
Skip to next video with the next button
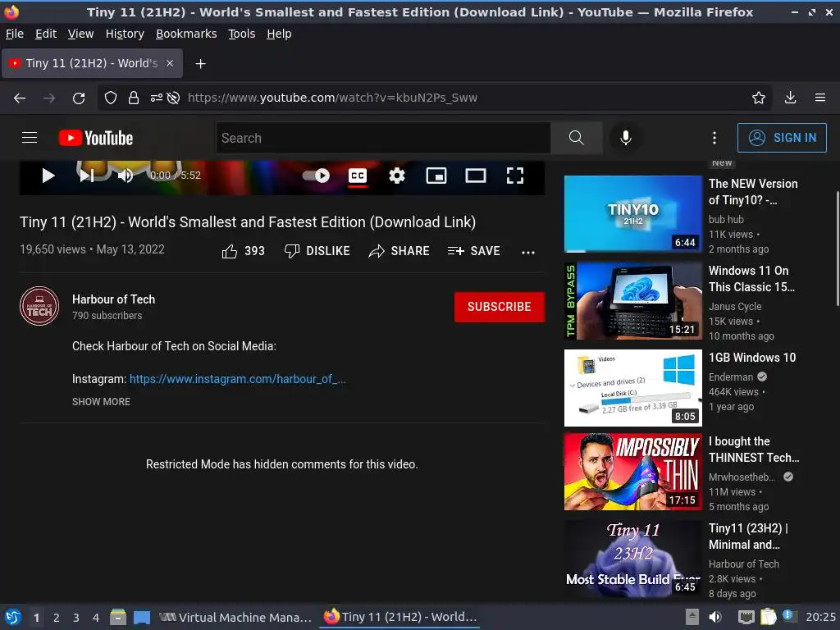pyautogui.click(x=87, y=176)
